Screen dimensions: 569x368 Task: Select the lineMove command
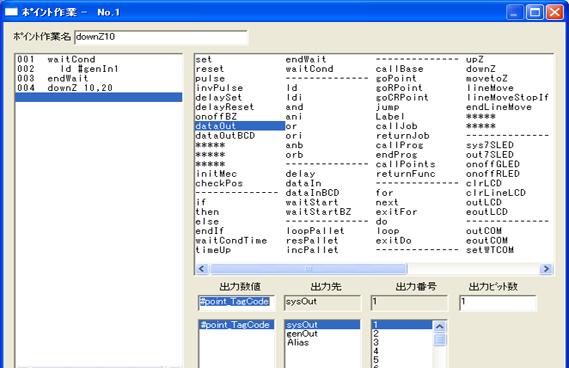coord(490,88)
